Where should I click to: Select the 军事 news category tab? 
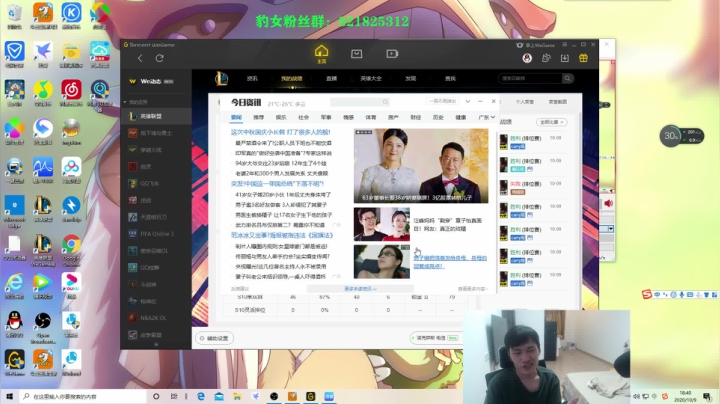point(326,118)
